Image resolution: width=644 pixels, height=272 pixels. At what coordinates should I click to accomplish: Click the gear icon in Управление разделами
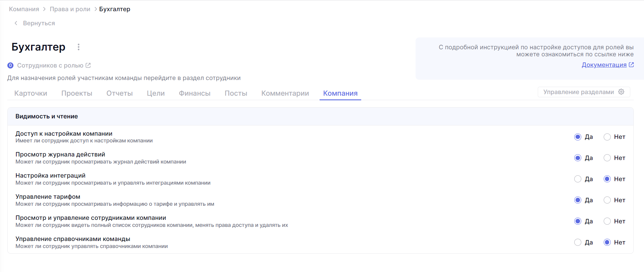[621, 92]
